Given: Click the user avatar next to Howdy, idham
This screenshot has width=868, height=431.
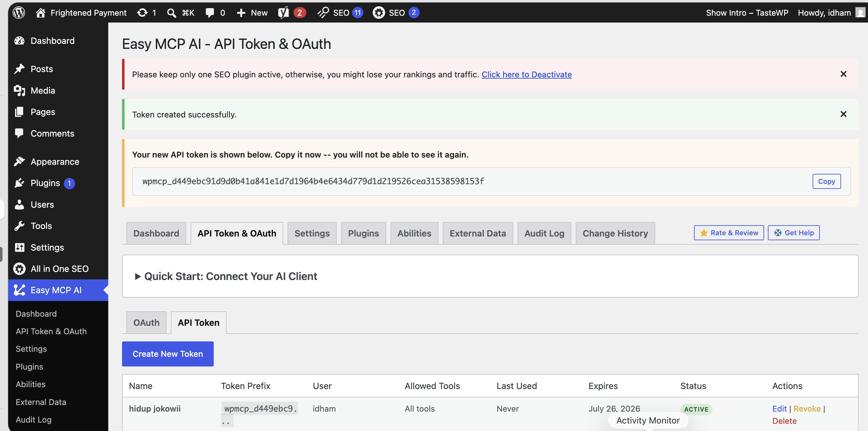Looking at the screenshot, I should pos(860,13).
